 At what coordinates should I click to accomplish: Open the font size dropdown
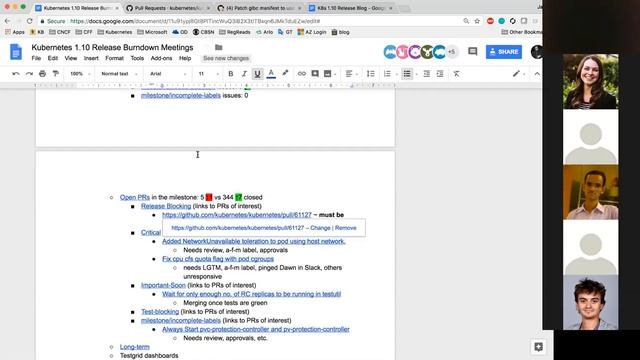coord(208,74)
